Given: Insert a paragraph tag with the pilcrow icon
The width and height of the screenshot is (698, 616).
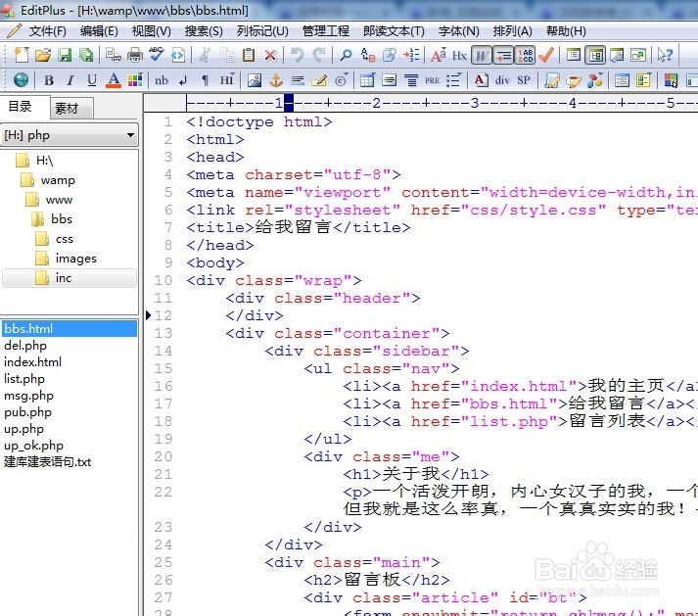Looking at the screenshot, I should coord(205,80).
